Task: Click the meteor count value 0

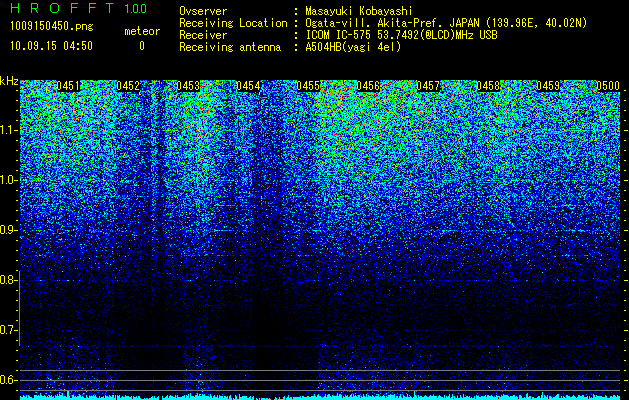Action: tap(142, 46)
